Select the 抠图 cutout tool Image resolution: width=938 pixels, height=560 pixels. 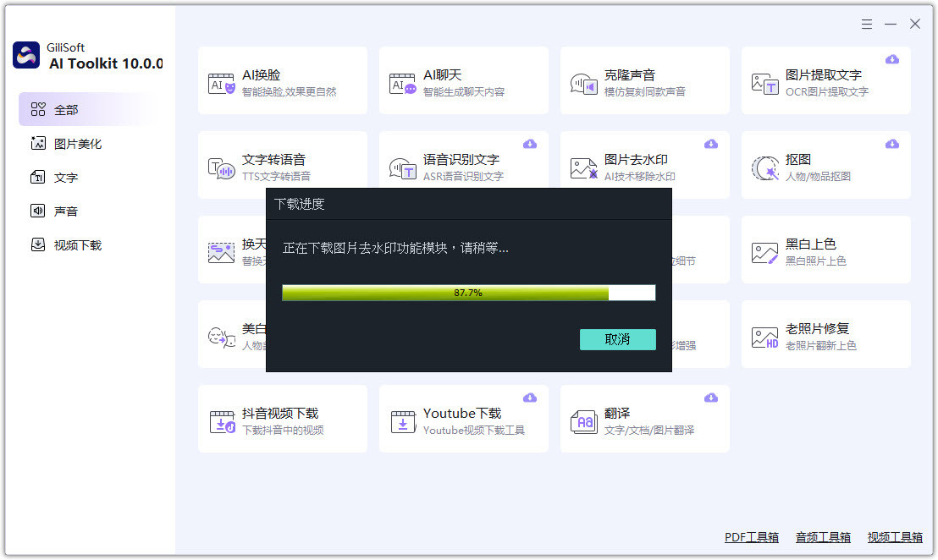[825, 165]
